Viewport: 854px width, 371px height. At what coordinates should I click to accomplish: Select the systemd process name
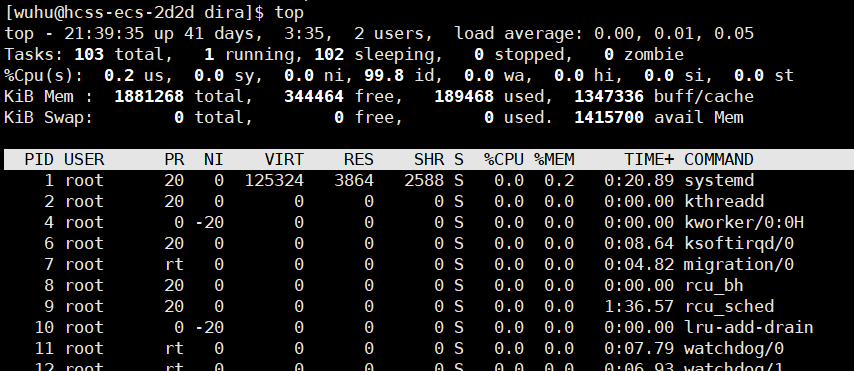719,180
